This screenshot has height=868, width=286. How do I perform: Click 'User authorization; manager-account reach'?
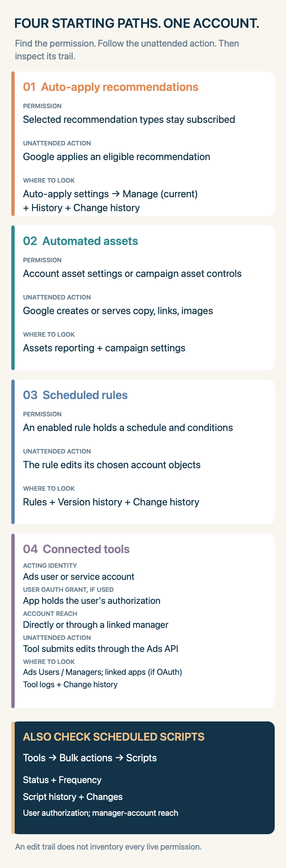pos(100,813)
